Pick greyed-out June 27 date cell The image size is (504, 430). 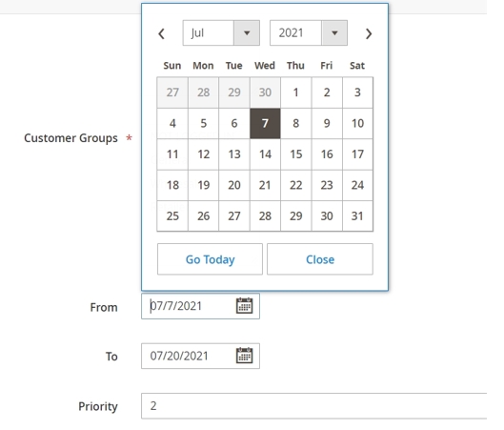(172, 92)
